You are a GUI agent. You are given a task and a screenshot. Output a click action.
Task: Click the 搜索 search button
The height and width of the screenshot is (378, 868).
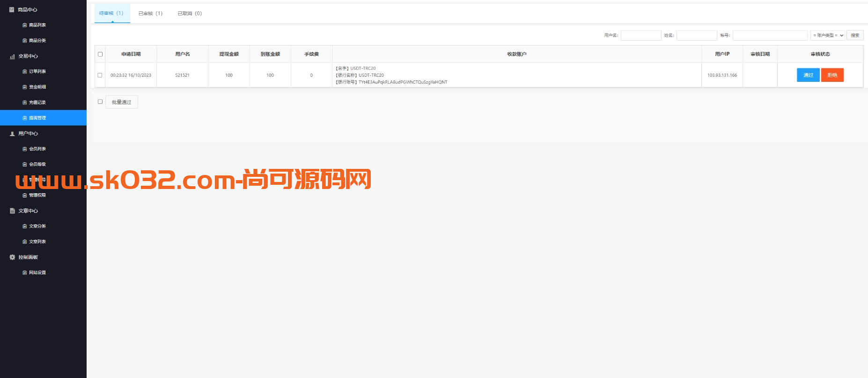tap(855, 35)
